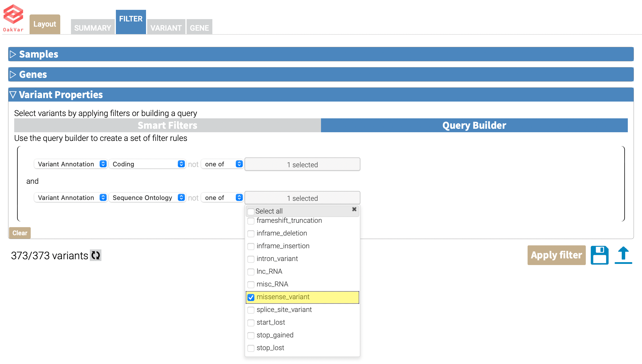Image resolution: width=642 pixels, height=364 pixels.
Task: Enable the frameshift_truncation checkbox
Action: pyautogui.click(x=251, y=221)
